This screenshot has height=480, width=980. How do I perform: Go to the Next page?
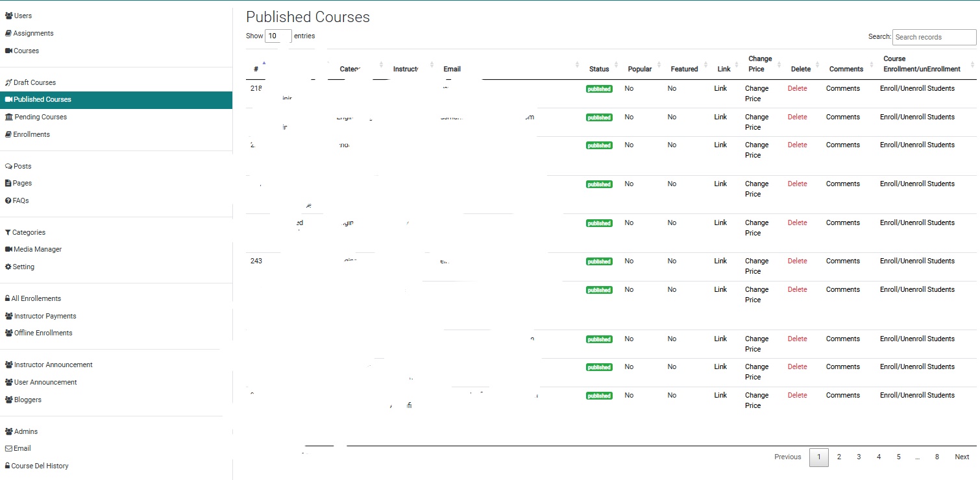click(x=962, y=457)
